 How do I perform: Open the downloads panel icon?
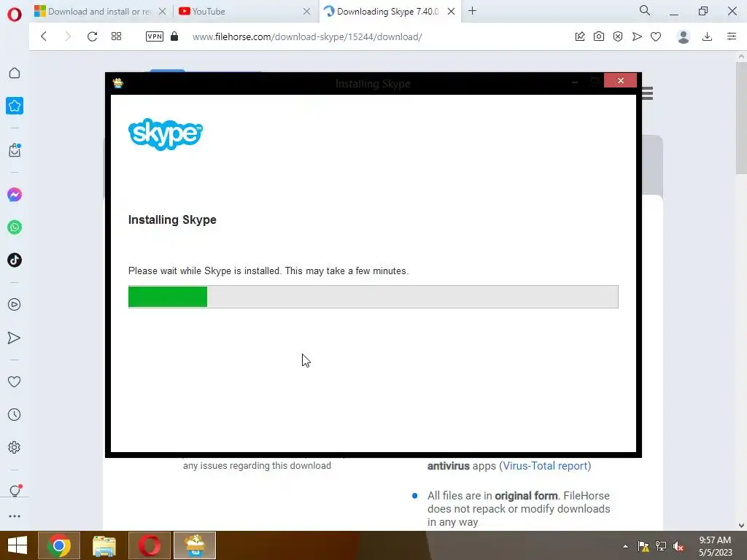pos(708,36)
